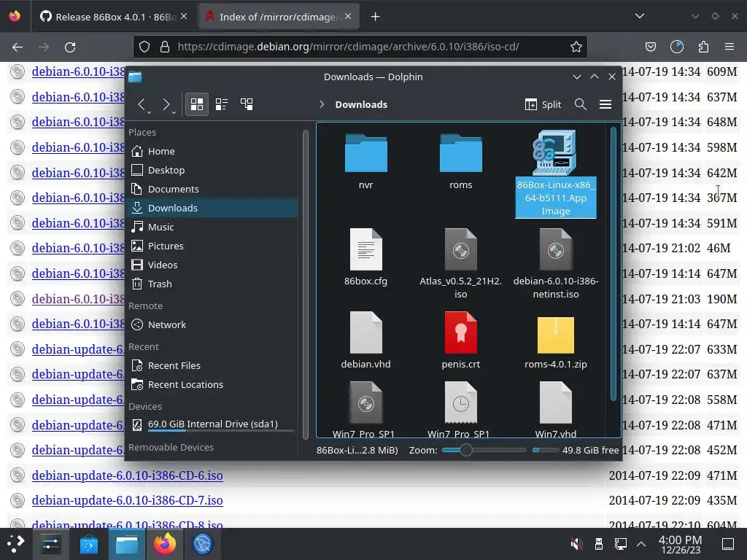Select the roms folder icon
Screen dimensions: 747x560
(x=461, y=153)
